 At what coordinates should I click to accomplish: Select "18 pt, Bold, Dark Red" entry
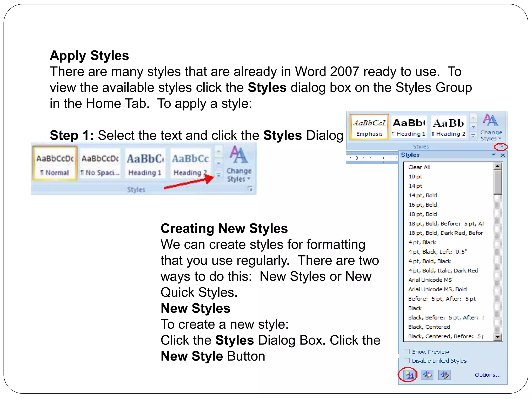445,233
